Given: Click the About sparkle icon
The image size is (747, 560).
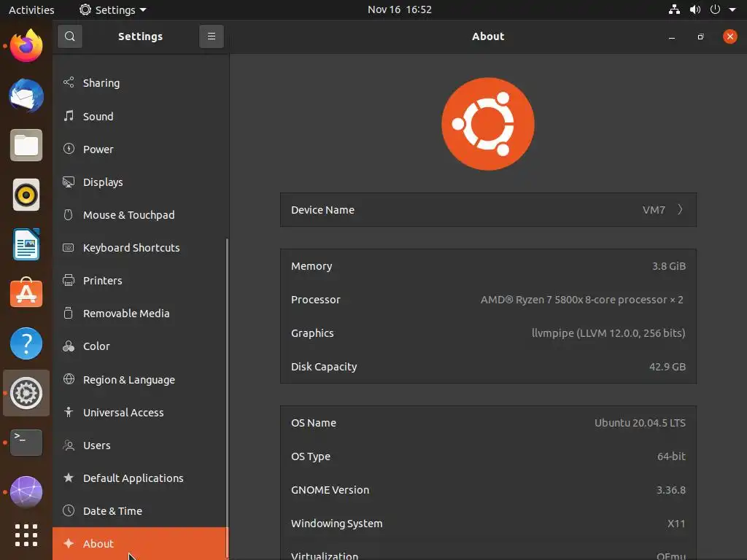Looking at the screenshot, I should pyautogui.click(x=69, y=543).
